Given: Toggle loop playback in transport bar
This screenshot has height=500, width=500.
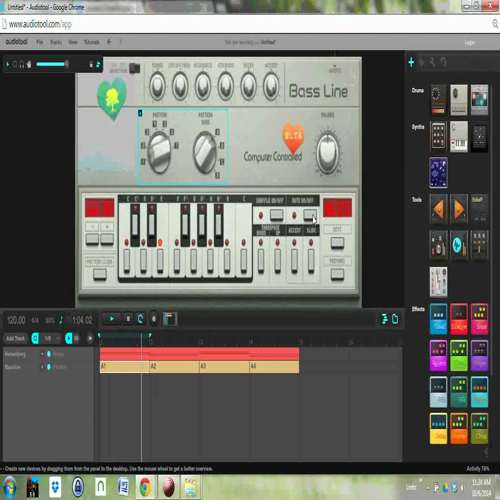Looking at the screenshot, I should pyautogui.click(x=140, y=319).
